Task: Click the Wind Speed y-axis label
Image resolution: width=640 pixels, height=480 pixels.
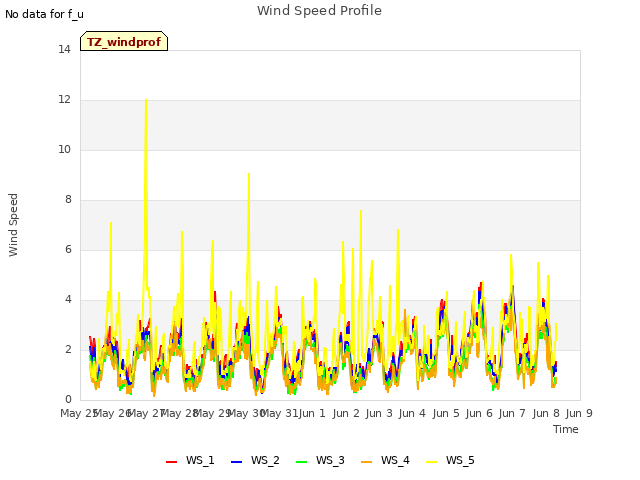Action: [x=13, y=225]
